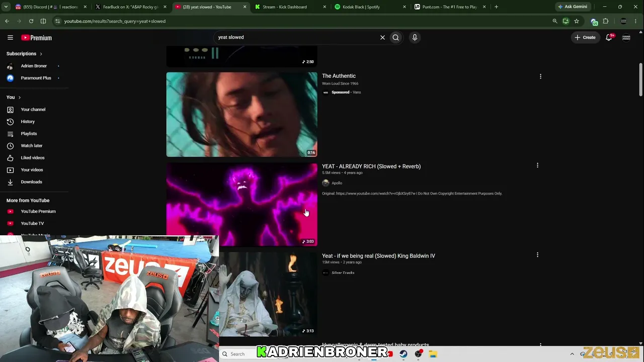Clear the search query with the X icon

(x=382, y=37)
